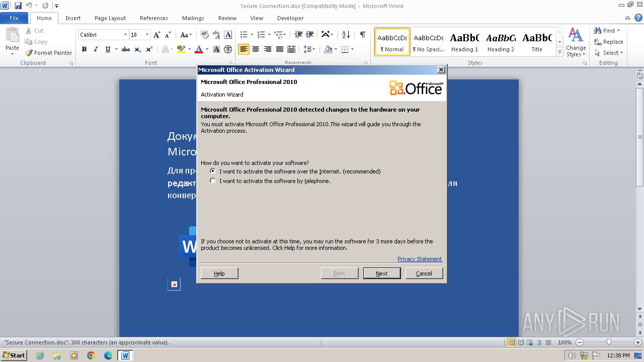Click the zoom slider handle

click(609, 342)
